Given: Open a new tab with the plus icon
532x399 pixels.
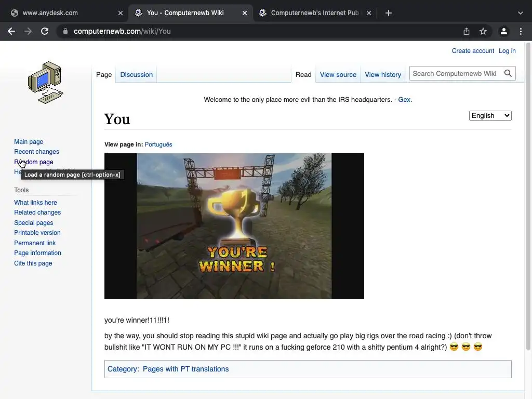Looking at the screenshot, I should (389, 13).
